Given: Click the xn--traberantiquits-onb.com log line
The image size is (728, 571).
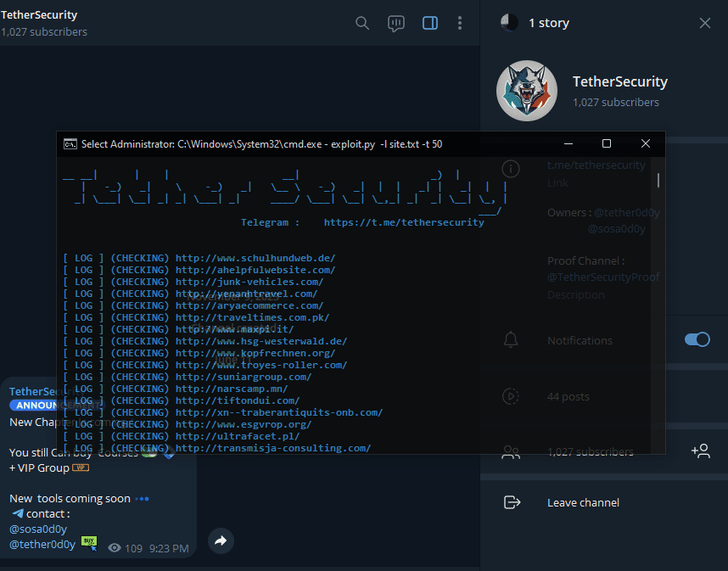Looking at the screenshot, I should point(223,412).
